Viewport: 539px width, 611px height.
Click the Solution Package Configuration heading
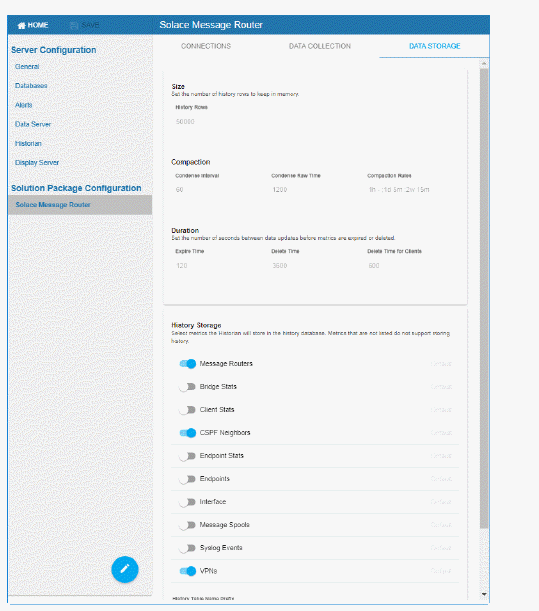76,188
